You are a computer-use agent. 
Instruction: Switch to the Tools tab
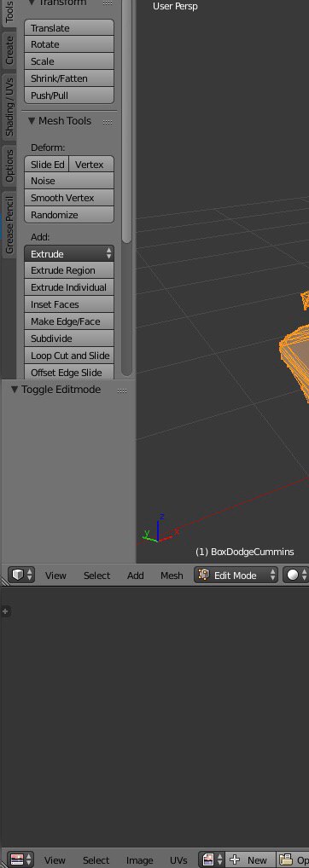tap(9, 11)
